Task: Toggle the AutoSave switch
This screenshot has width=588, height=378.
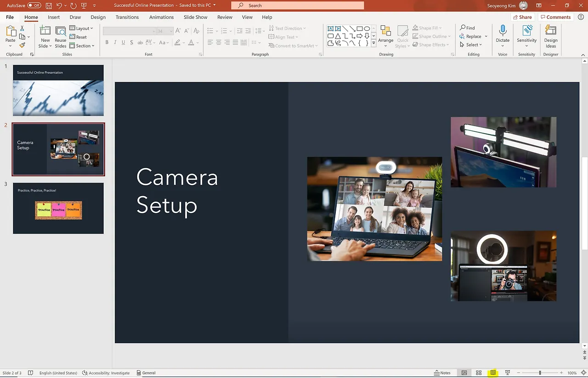Action: point(34,6)
